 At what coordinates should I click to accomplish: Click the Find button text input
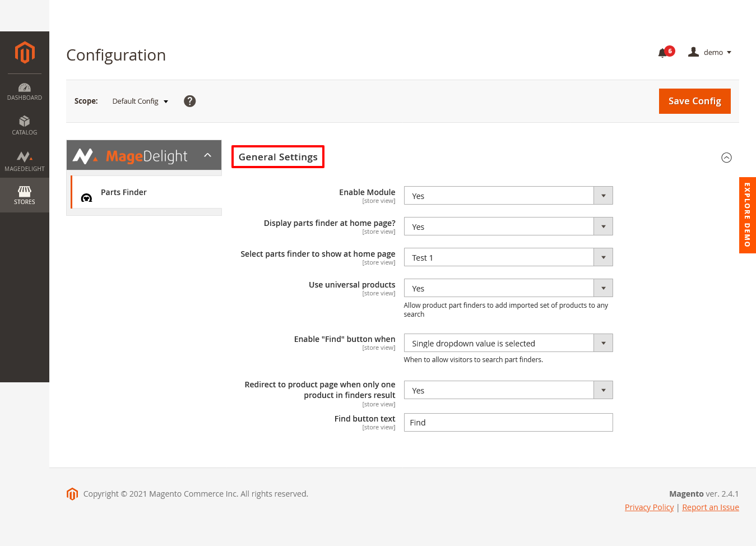(x=508, y=423)
